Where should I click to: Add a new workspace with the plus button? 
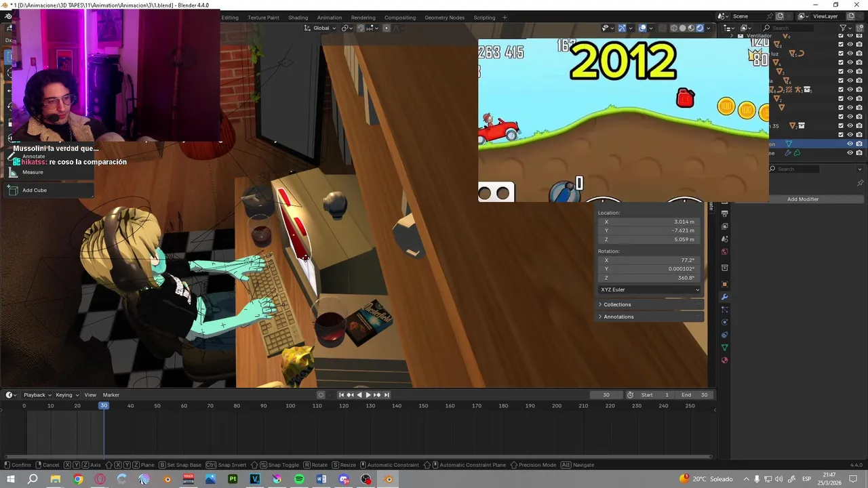(x=504, y=18)
